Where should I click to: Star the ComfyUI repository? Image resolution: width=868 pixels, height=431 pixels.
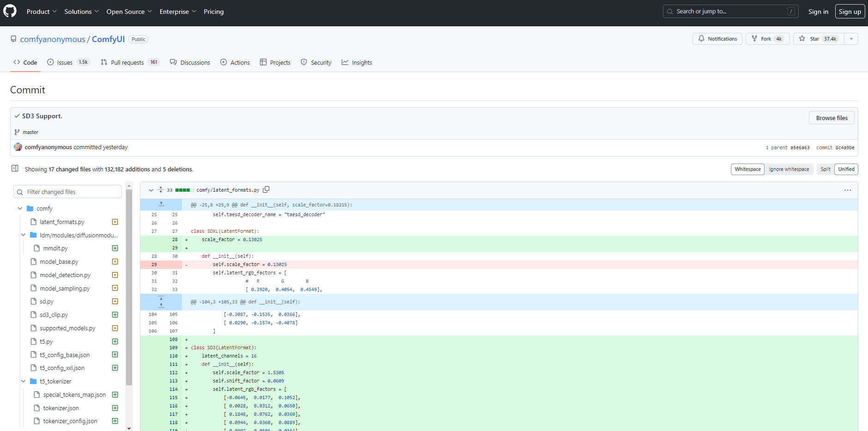pos(819,39)
